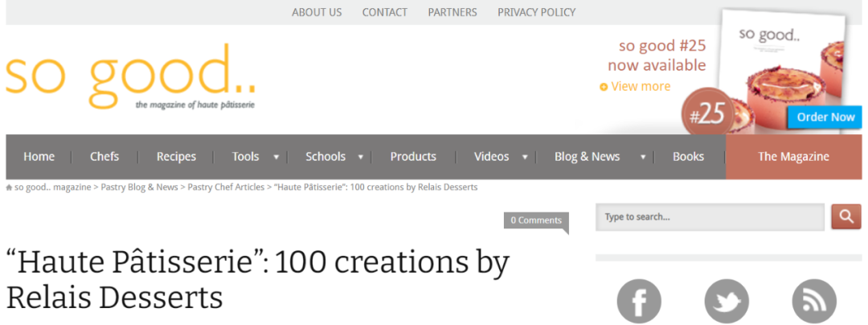
Task: Open the Twitter social icon
Action: tap(727, 301)
